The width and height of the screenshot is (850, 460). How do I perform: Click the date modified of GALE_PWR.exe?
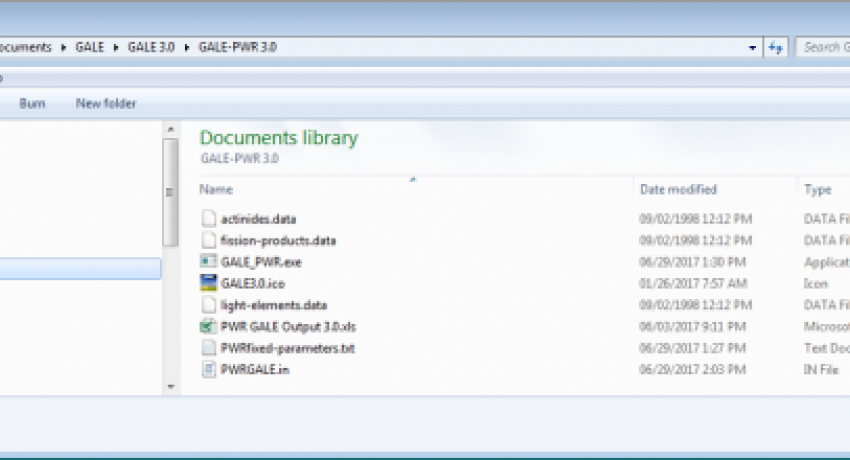692,262
